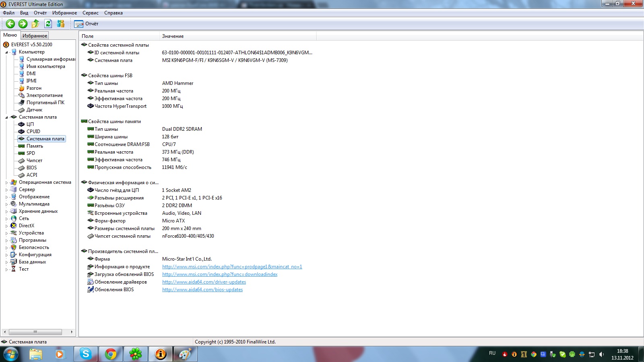
Task: Click the SPD memory module icon
Action: coord(22,153)
